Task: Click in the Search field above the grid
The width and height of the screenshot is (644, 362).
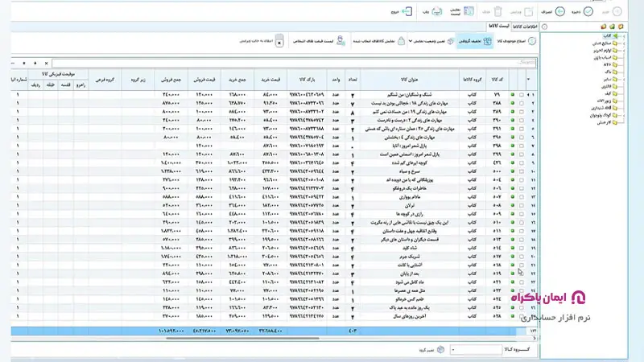Action: click(294, 64)
